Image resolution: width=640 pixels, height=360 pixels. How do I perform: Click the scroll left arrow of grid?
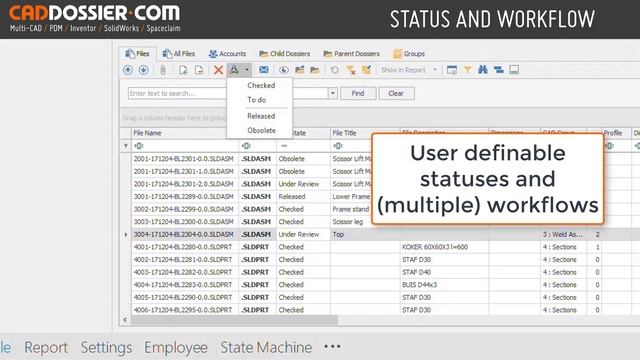(125, 320)
